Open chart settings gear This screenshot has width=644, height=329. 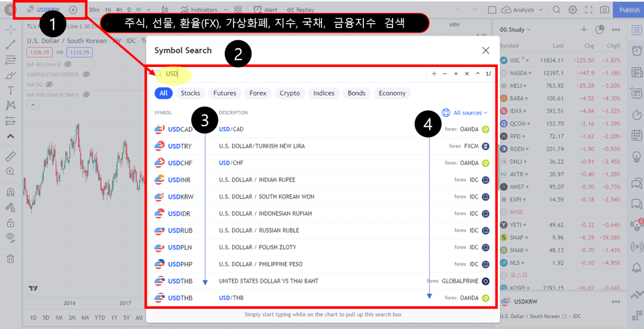pos(573,10)
